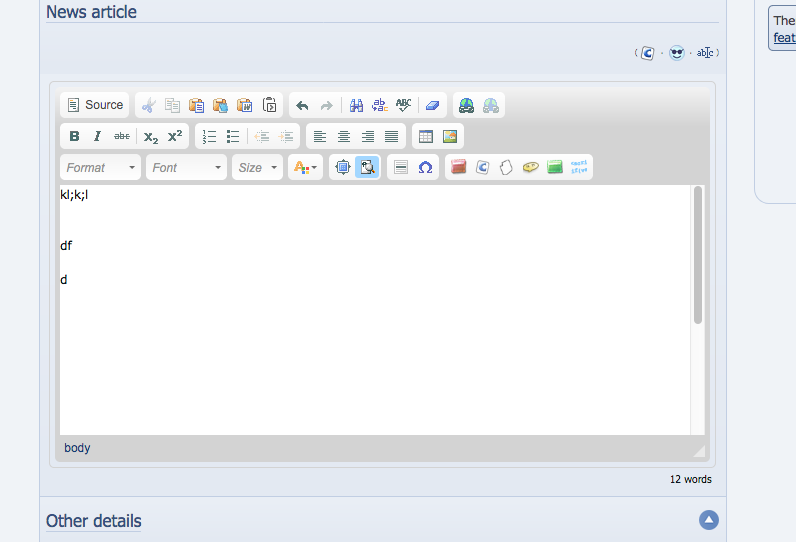796x542 pixels.
Task: Align text right
Action: pos(368,136)
